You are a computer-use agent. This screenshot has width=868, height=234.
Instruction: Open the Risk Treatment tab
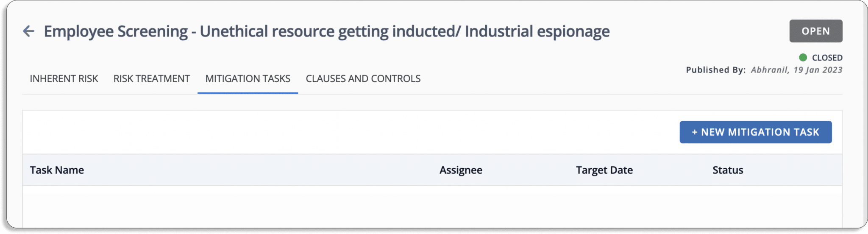[151, 78]
